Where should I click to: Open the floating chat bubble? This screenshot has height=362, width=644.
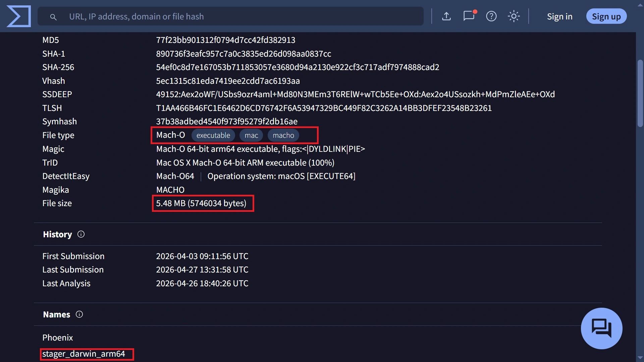tap(601, 328)
